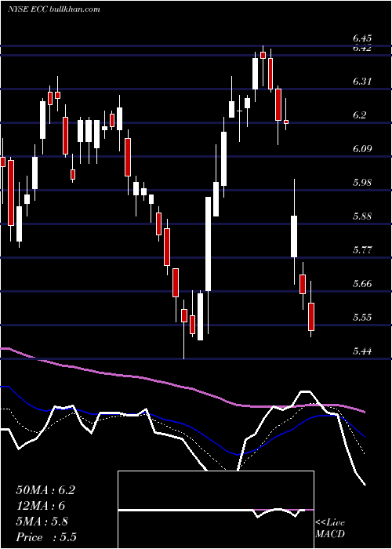
Task: Click the 12MA : 6 reading
Action: 41,506
